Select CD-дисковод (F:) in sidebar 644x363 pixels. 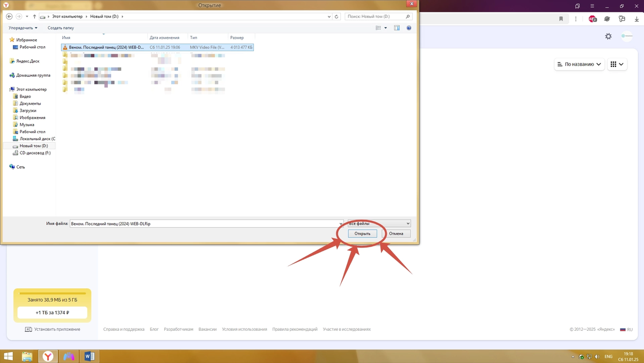tap(35, 153)
